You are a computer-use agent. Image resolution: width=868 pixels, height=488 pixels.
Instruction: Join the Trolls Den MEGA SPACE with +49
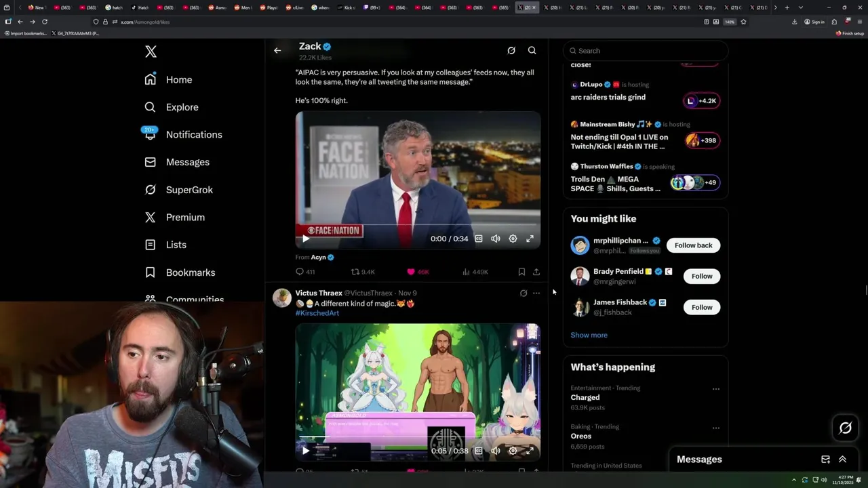[x=694, y=182]
